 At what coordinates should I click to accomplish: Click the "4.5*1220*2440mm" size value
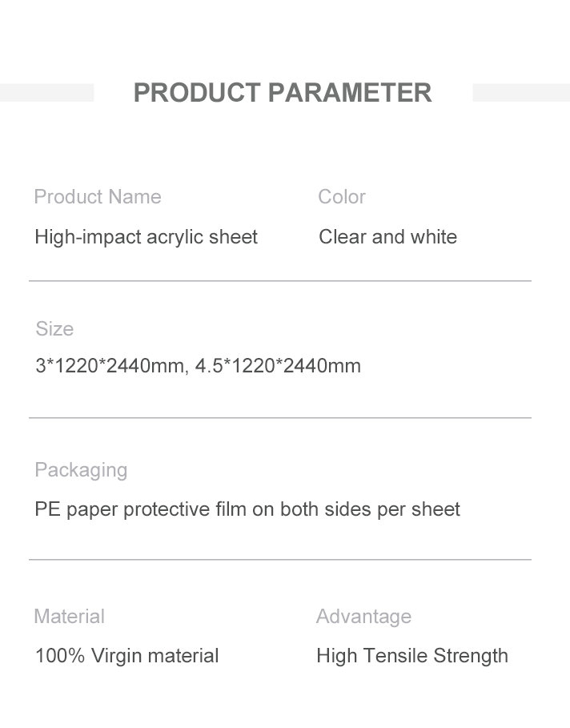click(x=278, y=366)
